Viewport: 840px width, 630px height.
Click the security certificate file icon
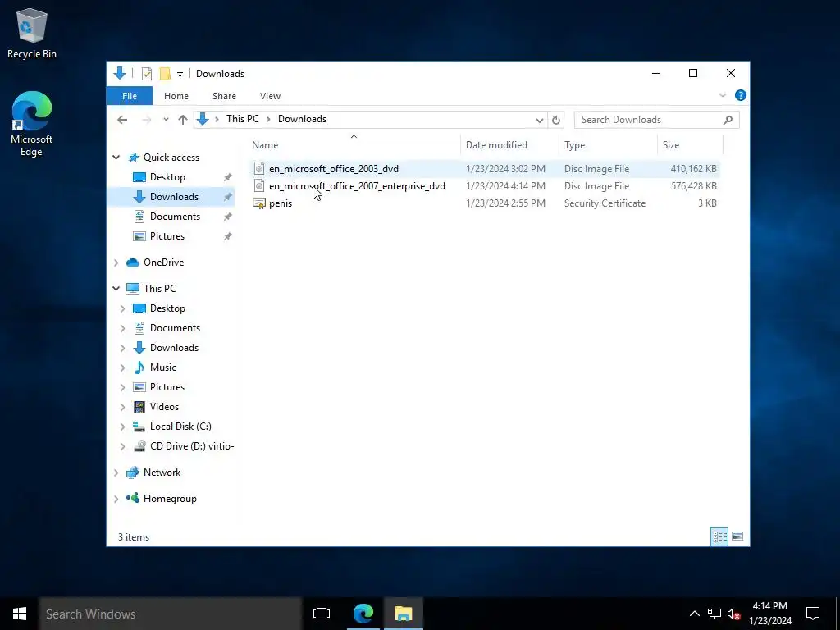(x=259, y=203)
